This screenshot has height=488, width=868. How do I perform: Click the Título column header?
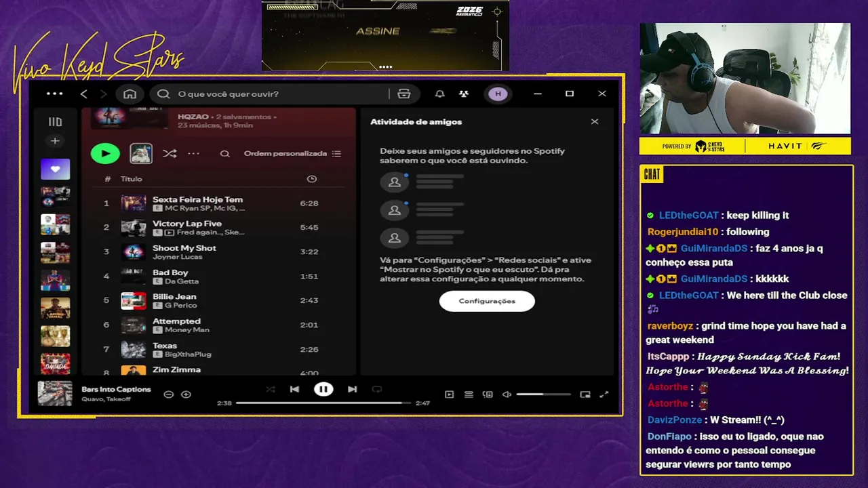pos(131,179)
